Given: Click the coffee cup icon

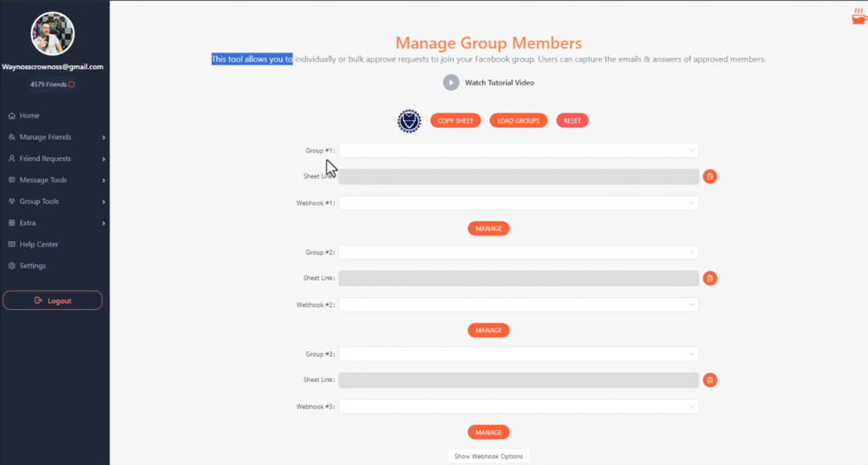Looking at the screenshot, I should tap(860, 17).
